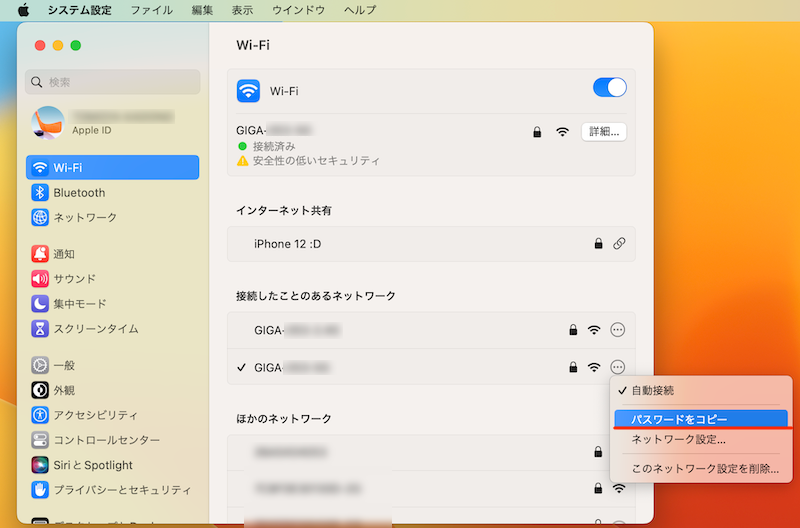
Task: Open the ウインドウ menu in menu bar
Action: tap(296, 10)
